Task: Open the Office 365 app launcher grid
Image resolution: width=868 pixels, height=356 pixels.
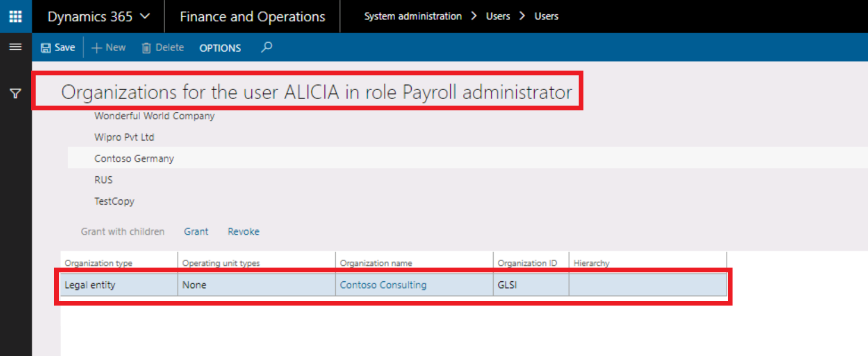Action: click(x=15, y=16)
